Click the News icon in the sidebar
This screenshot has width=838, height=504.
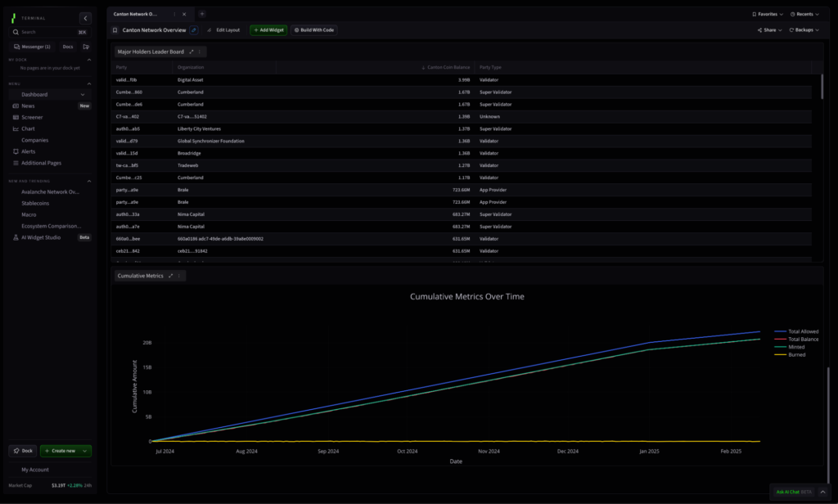(x=16, y=106)
